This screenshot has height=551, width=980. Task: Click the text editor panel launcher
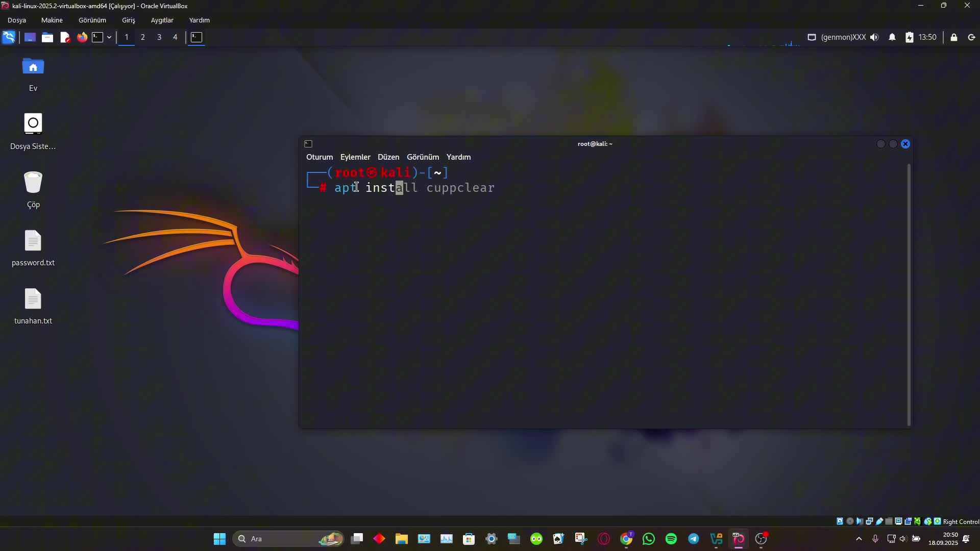(x=65, y=37)
